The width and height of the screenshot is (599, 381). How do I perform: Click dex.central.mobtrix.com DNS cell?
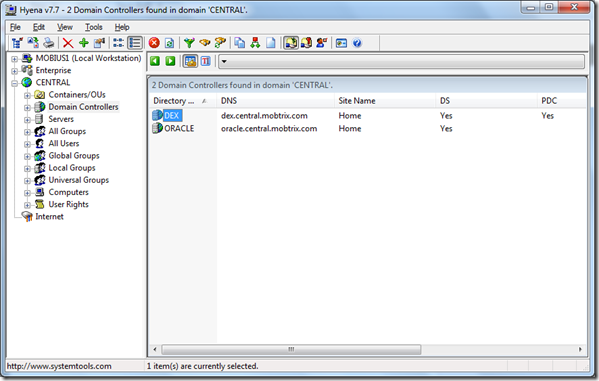tap(264, 115)
